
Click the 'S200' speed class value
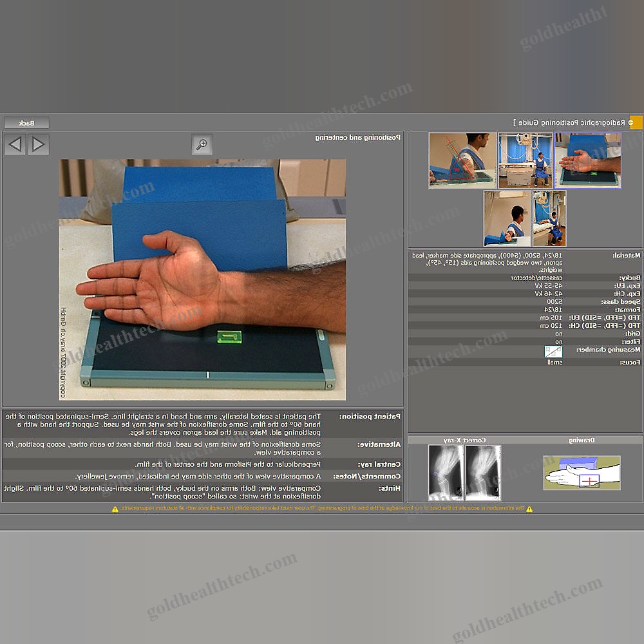click(x=554, y=302)
